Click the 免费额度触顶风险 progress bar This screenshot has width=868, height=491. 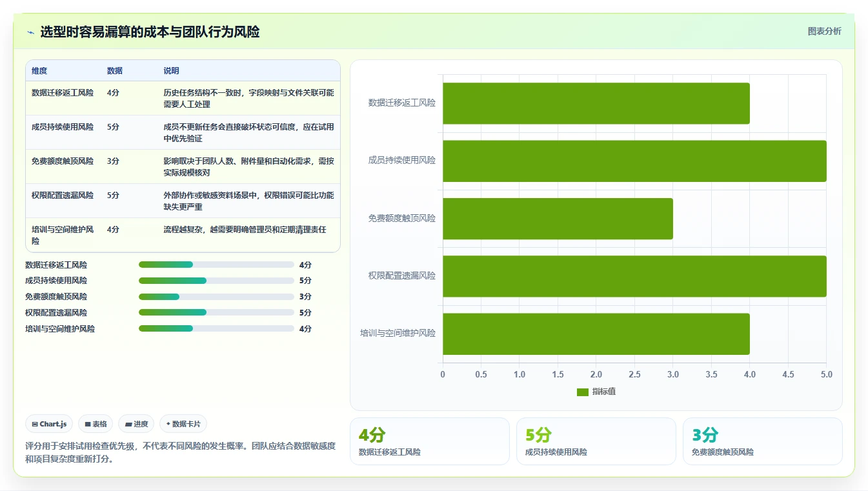(x=216, y=297)
